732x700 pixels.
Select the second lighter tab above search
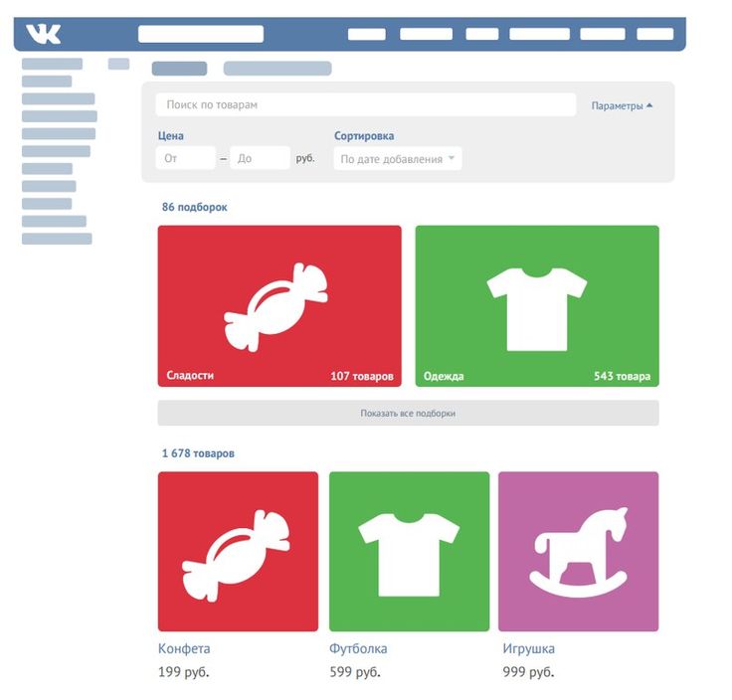point(277,69)
